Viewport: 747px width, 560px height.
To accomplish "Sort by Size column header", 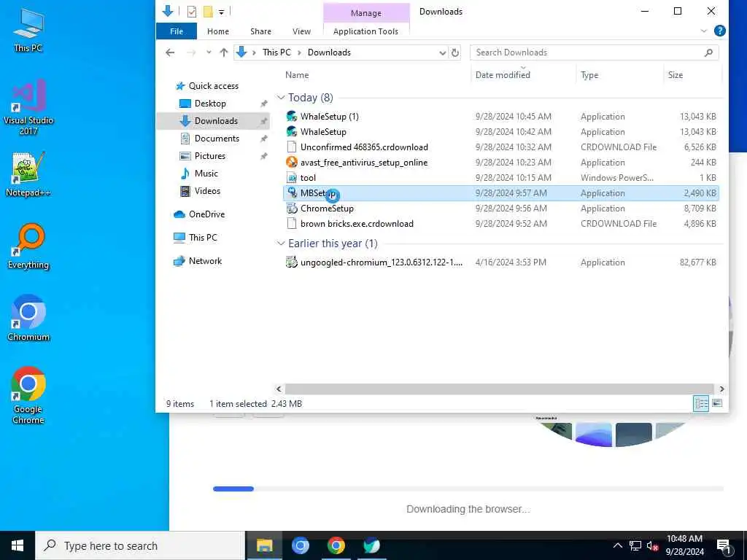I will [675, 75].
